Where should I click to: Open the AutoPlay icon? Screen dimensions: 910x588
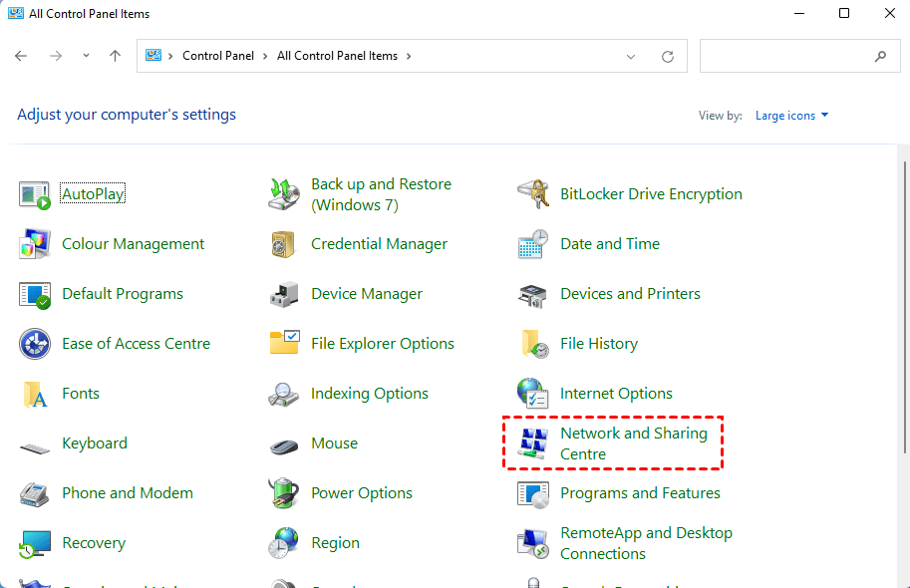(x=34, y=194)
